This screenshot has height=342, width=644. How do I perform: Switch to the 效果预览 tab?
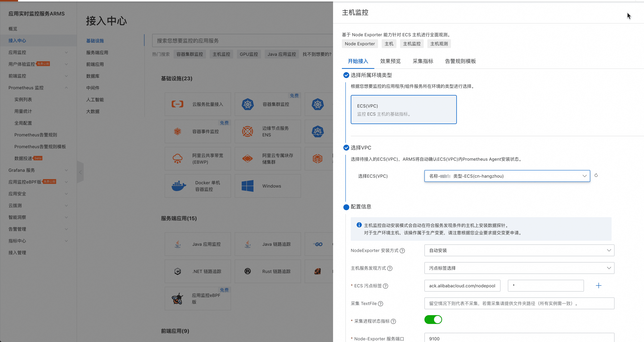[390, 61]
